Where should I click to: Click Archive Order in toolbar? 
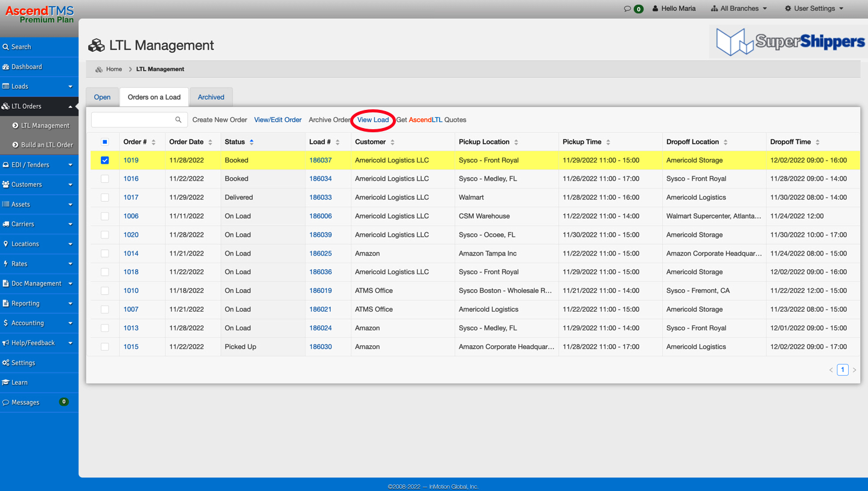click(329, 120)
